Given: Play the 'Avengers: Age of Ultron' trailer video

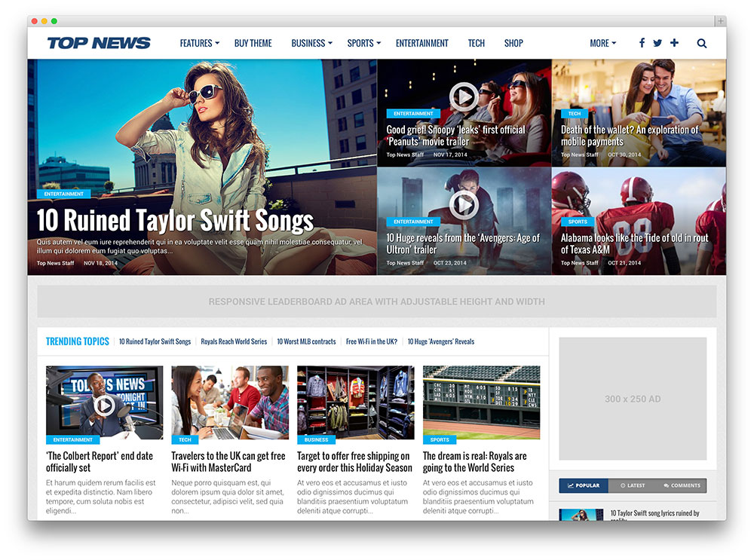Looking at the screenshot, I should click(464, 204).
